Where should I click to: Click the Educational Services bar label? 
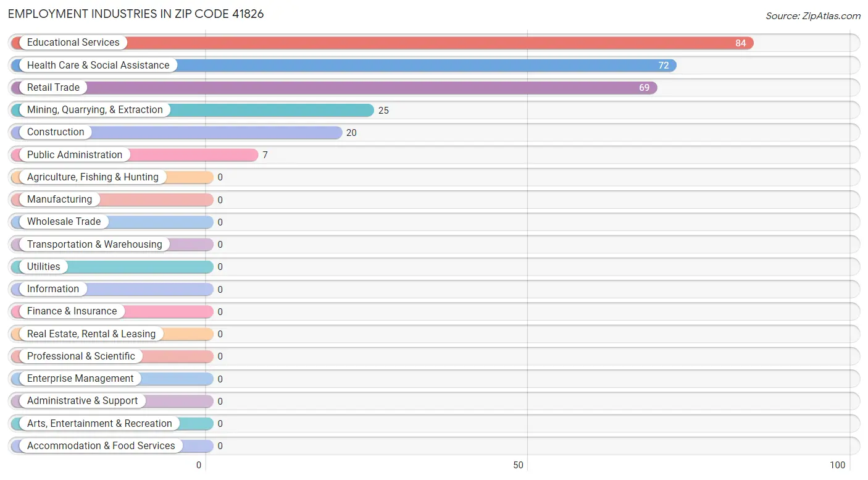tap(73, 43)
